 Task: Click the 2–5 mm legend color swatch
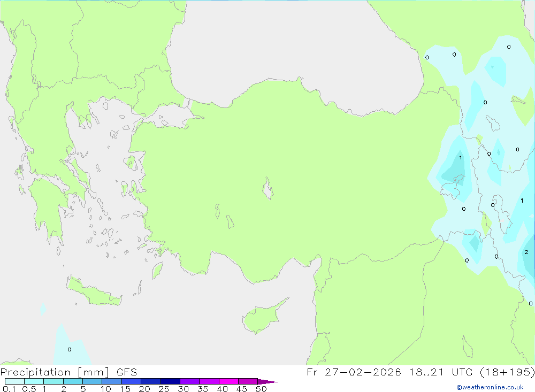[x=73, y=381]
